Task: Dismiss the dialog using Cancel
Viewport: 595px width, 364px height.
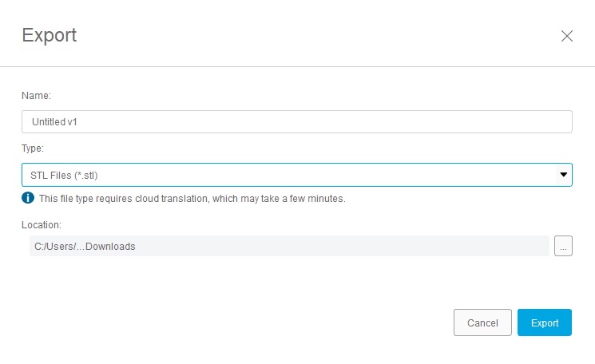Action: pyautogui.click(x=482, y=322)
